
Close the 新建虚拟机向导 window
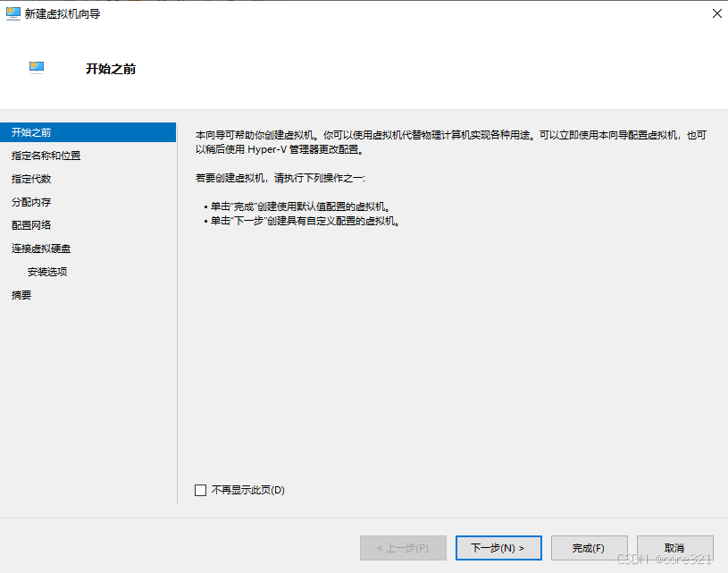pos(717,13)
